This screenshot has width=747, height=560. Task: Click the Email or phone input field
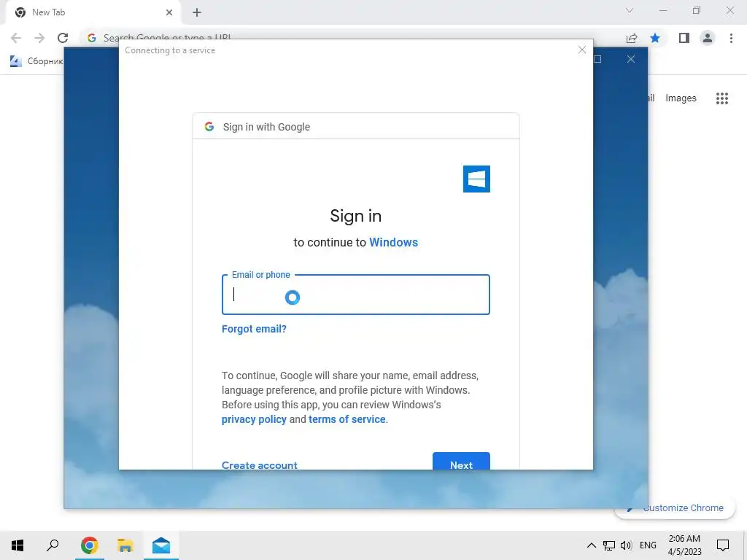coord(355,295)
